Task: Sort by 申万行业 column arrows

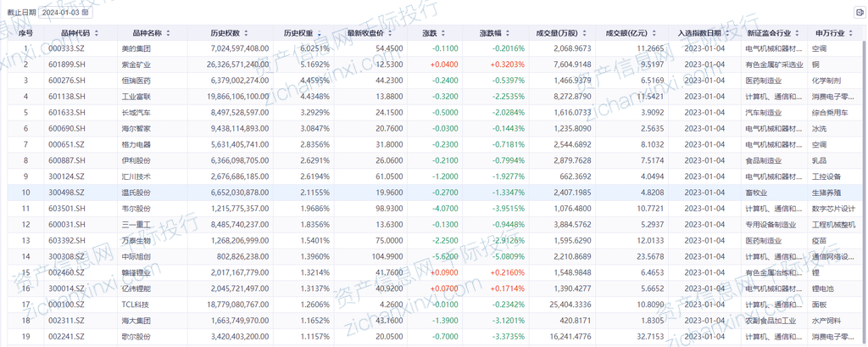Action: point(849,33)
